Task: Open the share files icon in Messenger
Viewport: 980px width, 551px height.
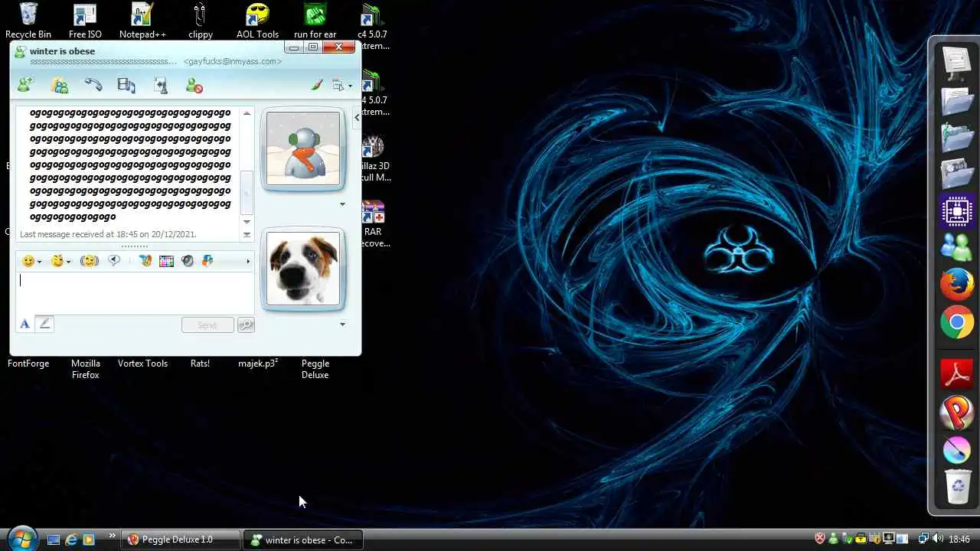Action: pos(60,86)
